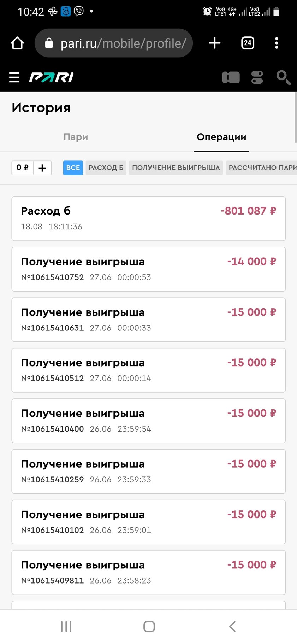Tap the browser home icon
Screen dimensions: 297x644
tap(17, 43)
